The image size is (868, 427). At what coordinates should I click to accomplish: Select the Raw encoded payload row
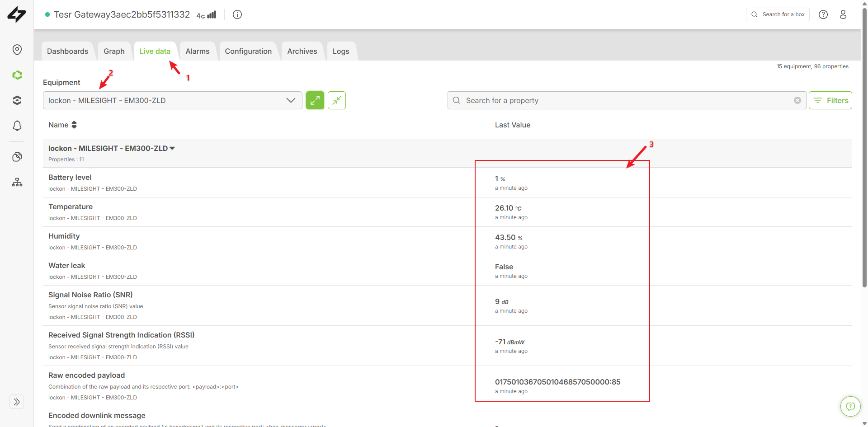pos(448,386)
